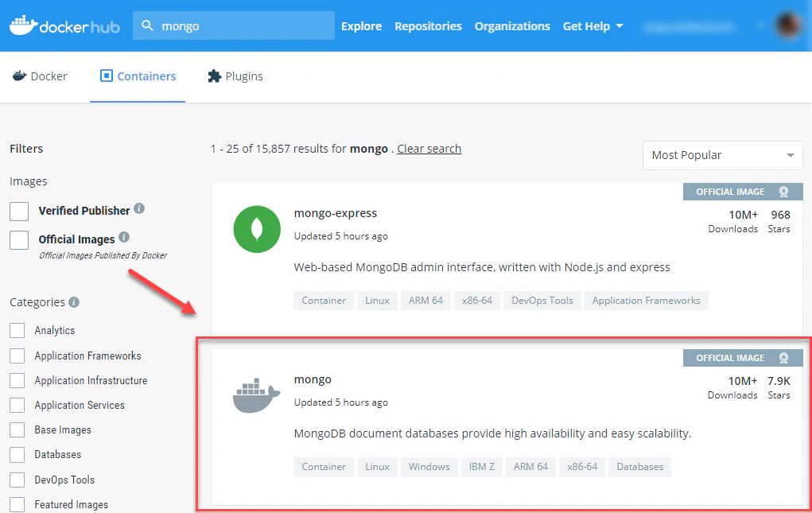Check the Analytics category filter

click(17, 330)
